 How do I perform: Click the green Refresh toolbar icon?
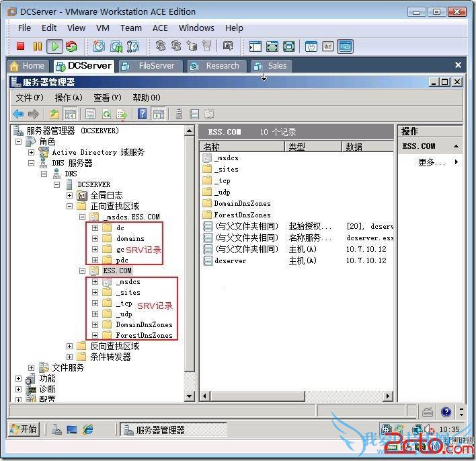[x=106, y=114]
